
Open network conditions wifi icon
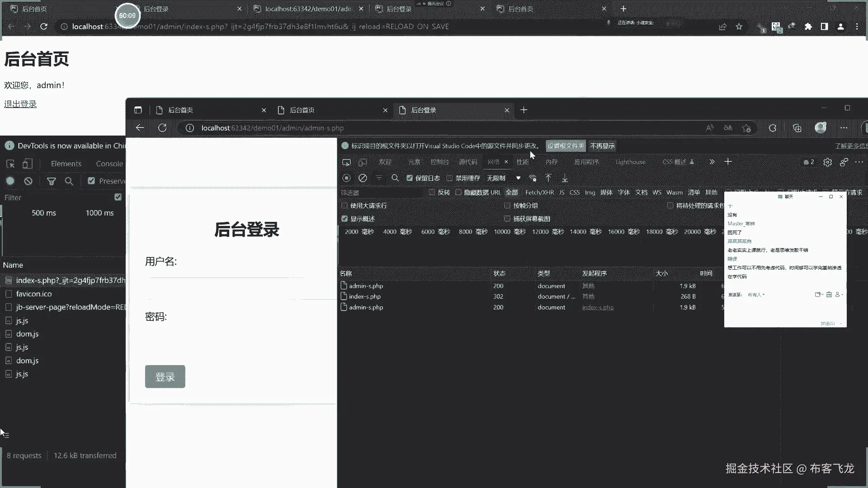[533, 178]
